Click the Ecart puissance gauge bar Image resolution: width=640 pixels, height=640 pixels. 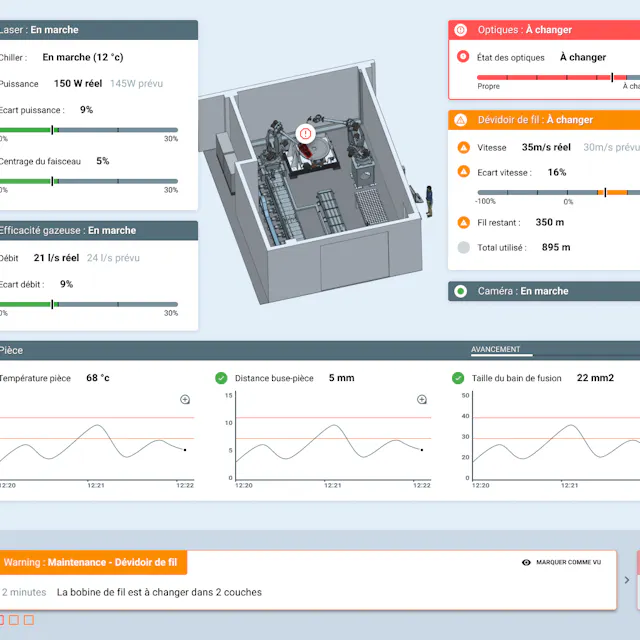point(89,130)
